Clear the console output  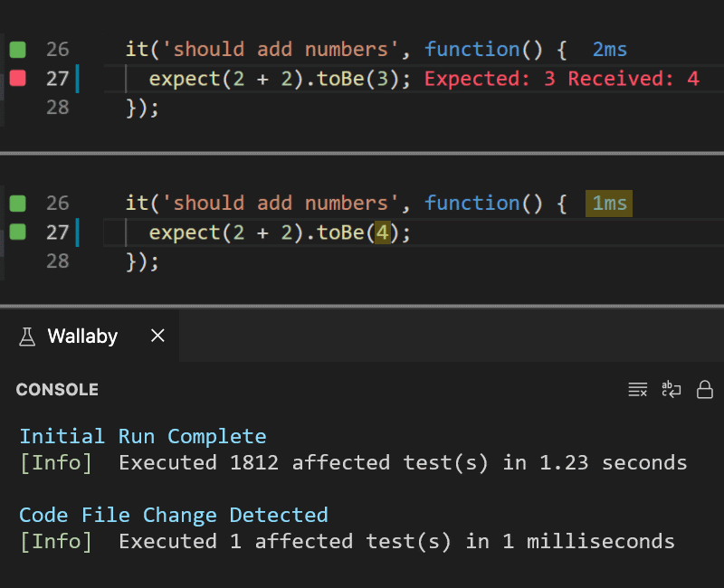[638, 389]
